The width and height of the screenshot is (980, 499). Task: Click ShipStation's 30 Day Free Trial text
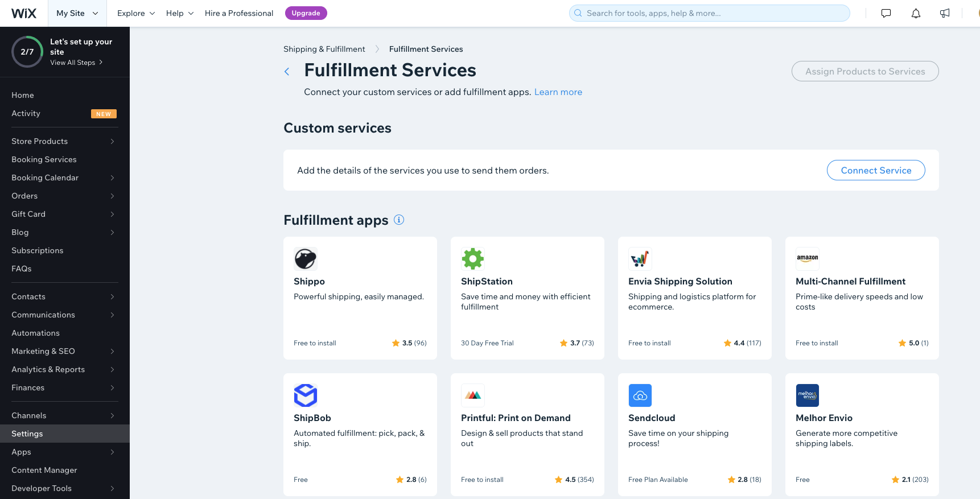tap(487, 343)
